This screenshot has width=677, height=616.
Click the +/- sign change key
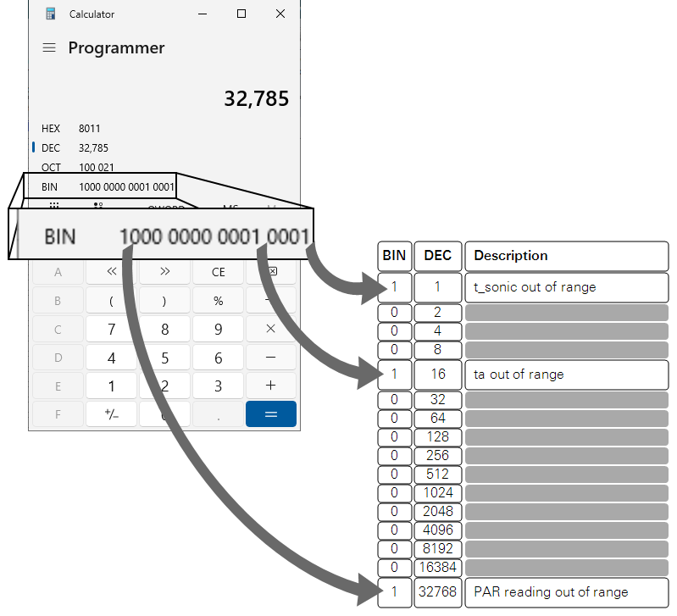coord(111,414)
